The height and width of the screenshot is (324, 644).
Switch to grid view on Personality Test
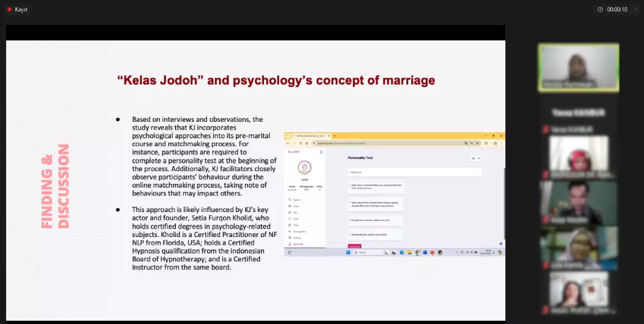click(x=473, y=158)
